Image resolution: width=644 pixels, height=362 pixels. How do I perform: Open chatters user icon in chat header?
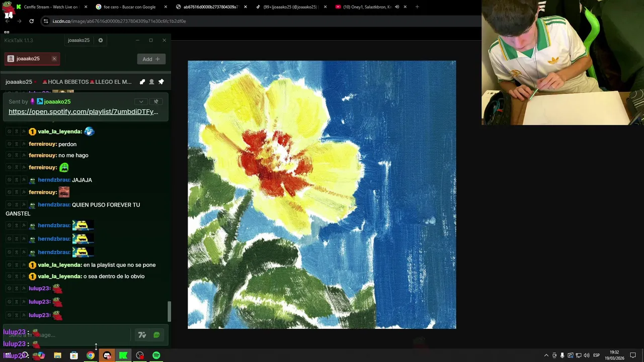(151, 82)
